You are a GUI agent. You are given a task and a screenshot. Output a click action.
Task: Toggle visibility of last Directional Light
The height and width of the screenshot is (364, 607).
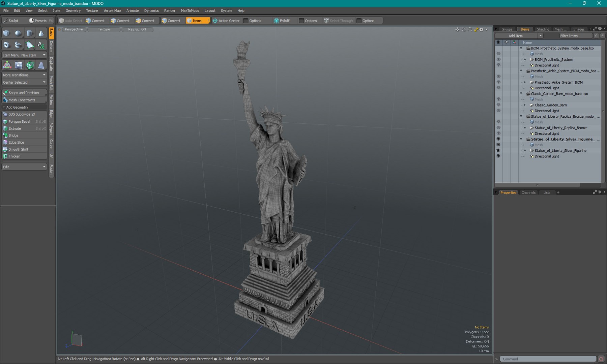click(498, 156)
